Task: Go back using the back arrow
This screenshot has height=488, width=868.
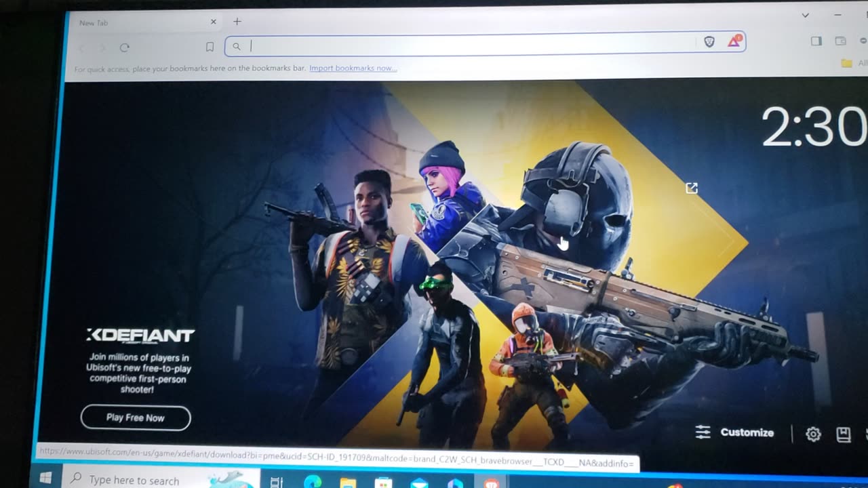Action: point(82,48)
